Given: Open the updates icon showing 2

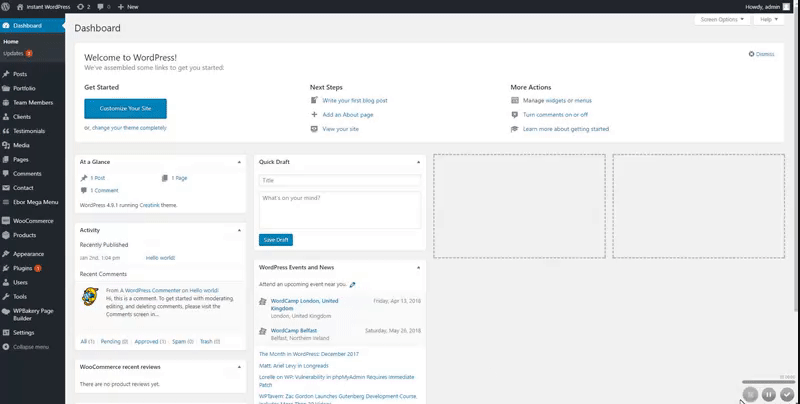Looking at the screenshot, I should [x=83, y=7].
